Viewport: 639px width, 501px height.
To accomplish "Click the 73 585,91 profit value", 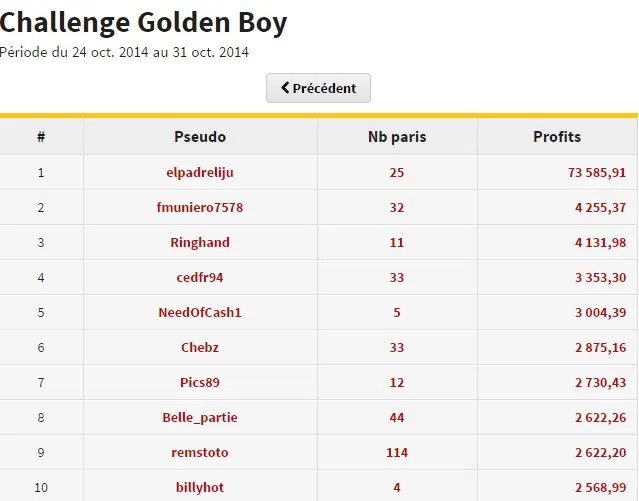I will pos(597,173).
